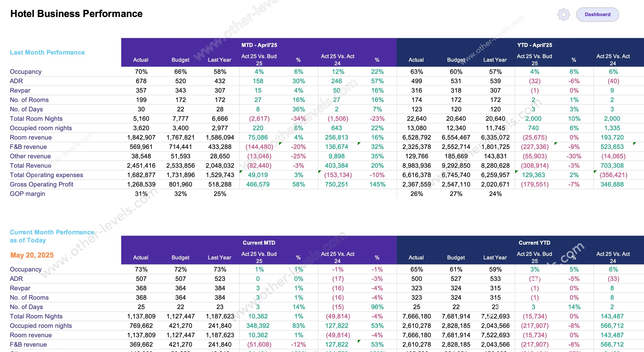
Task: Click the Current YTD header
Action: pyautogui.click(x=534, y=243)
